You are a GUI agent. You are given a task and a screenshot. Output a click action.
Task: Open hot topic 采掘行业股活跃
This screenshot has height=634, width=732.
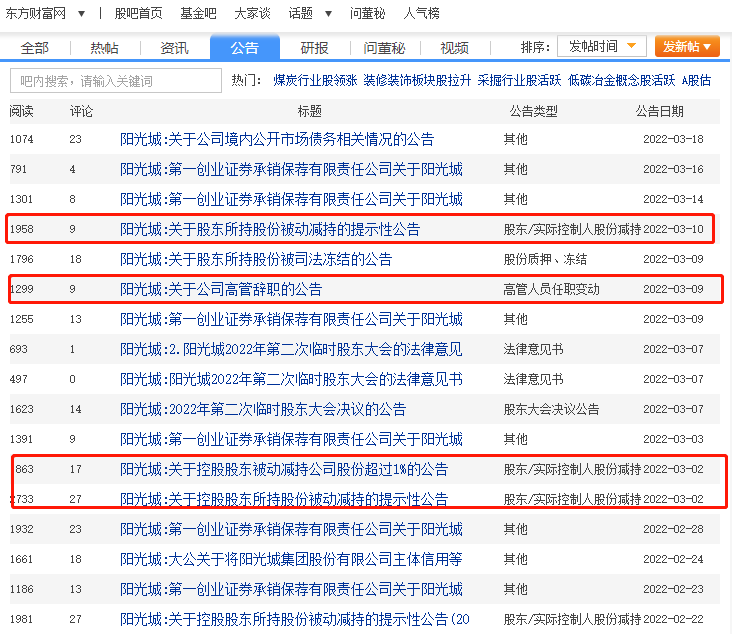point(519,81)
